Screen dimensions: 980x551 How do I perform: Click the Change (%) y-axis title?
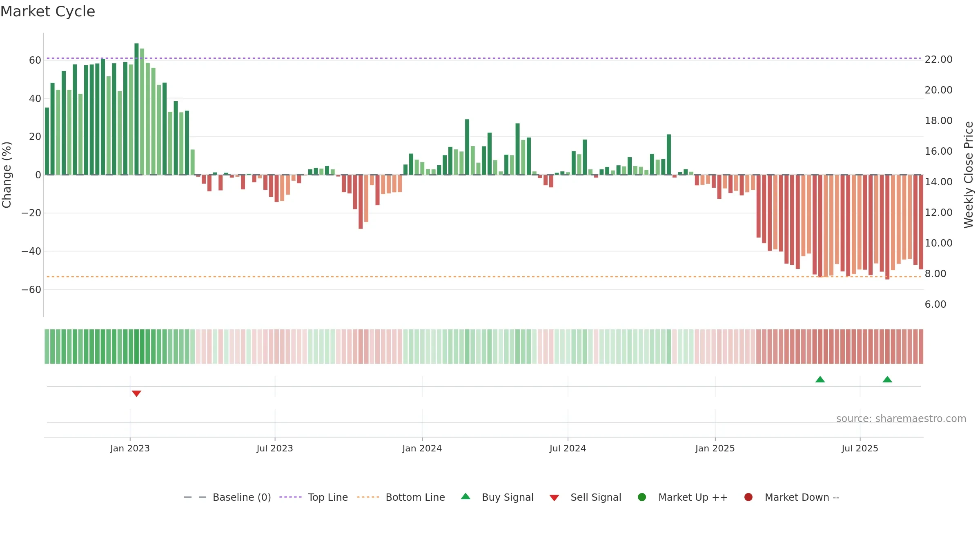tap(7, 175)
